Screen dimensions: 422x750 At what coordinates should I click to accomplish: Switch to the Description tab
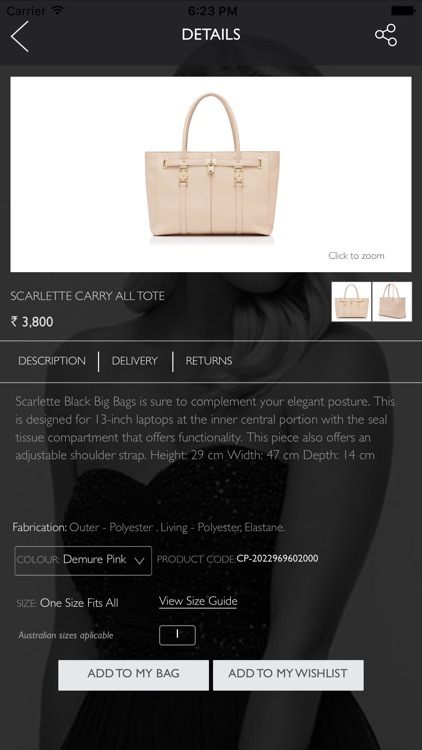click(x=52, y=361)
